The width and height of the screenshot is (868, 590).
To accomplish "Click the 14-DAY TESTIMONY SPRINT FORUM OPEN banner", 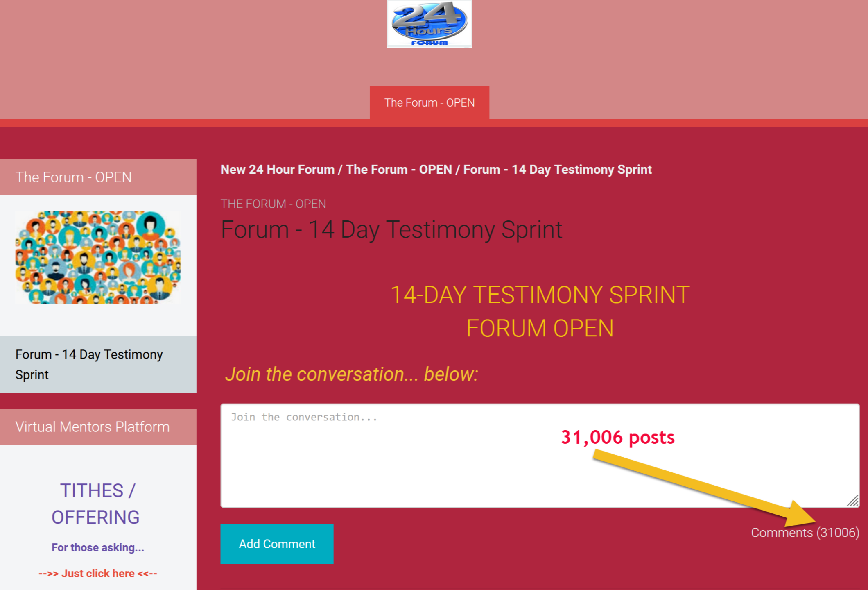I will pyautogui.click(x=540, y=311).
